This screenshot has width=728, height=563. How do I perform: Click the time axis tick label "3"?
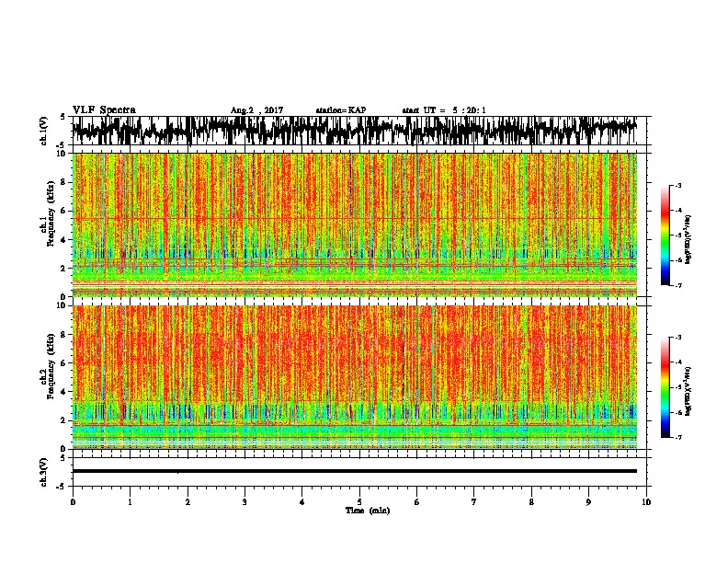[245, 502]
